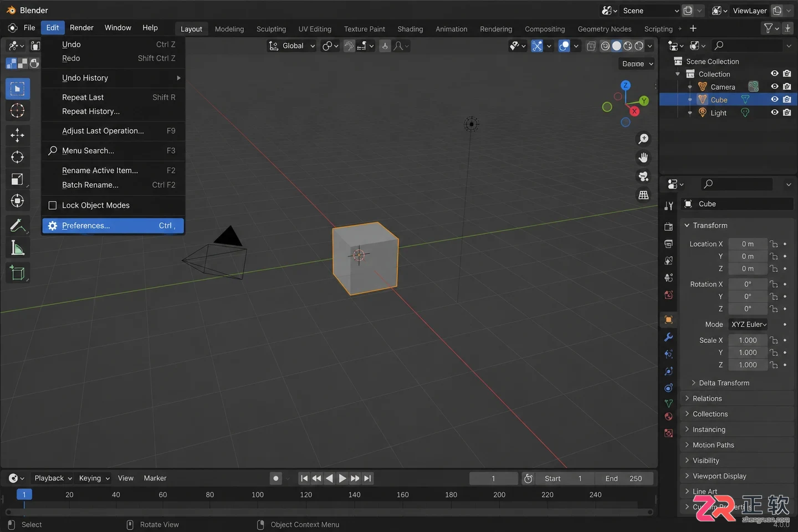Click the Location X value field
The image size is (798, 532).
(748, 244)
